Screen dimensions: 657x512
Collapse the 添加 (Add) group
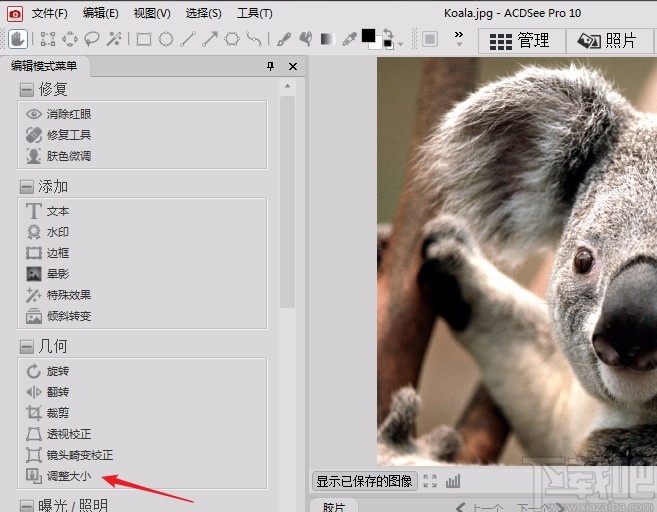pyautogui.click(x=26, y=187)
